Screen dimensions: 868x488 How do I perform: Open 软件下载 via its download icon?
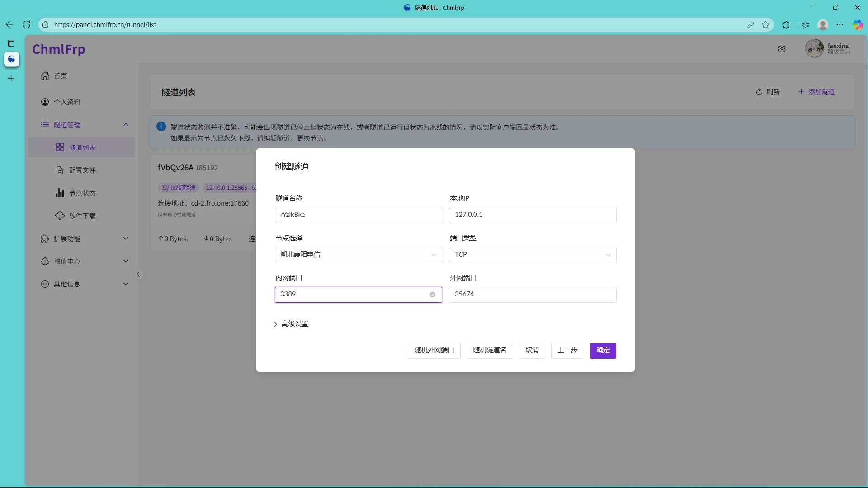pos(60,216)
